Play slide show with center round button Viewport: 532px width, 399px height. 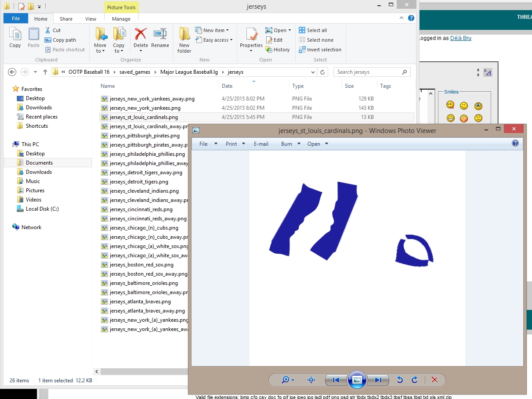click(x=357, y=380)
